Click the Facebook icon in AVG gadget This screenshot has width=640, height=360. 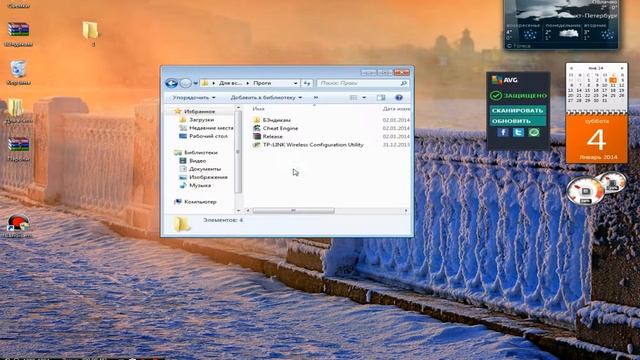(x=502, y=132)
